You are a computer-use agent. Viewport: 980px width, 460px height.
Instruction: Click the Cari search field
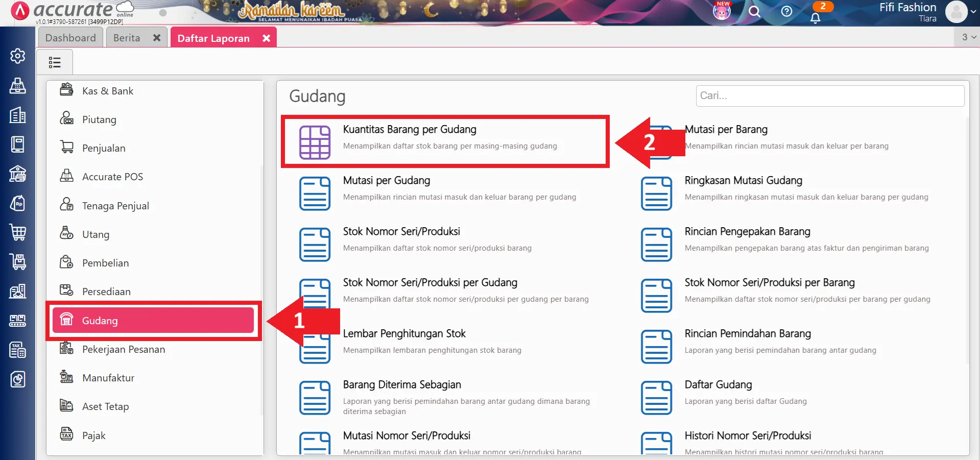pyautogui.click(x=829, y=96)
